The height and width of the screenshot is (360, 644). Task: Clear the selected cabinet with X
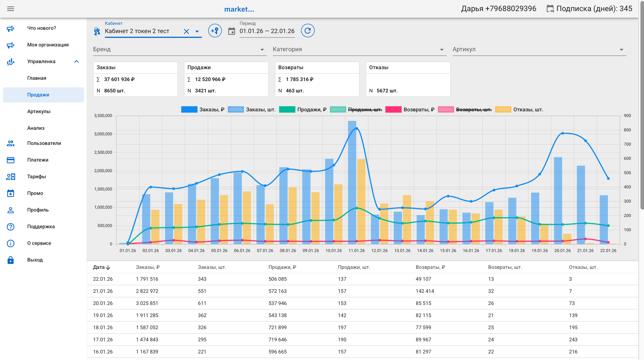point(186,31)
